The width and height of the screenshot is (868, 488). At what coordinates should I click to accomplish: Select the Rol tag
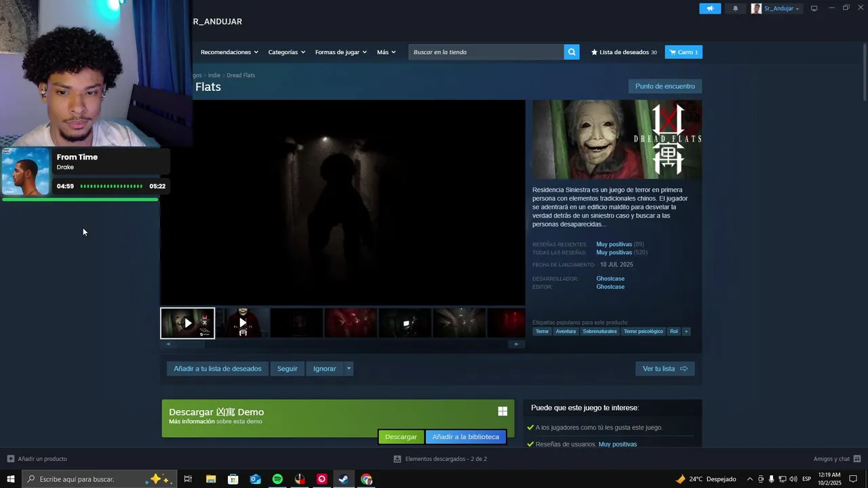tap(673, 331)
